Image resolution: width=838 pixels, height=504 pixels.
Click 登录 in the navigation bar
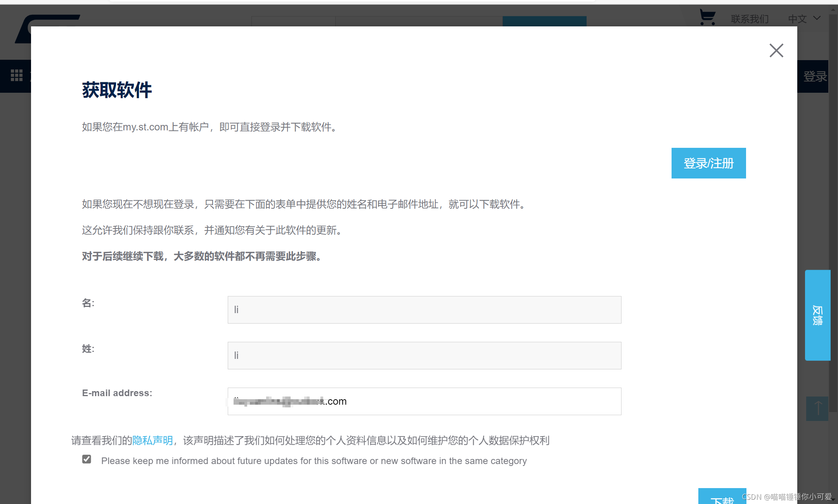click(814, 76)
